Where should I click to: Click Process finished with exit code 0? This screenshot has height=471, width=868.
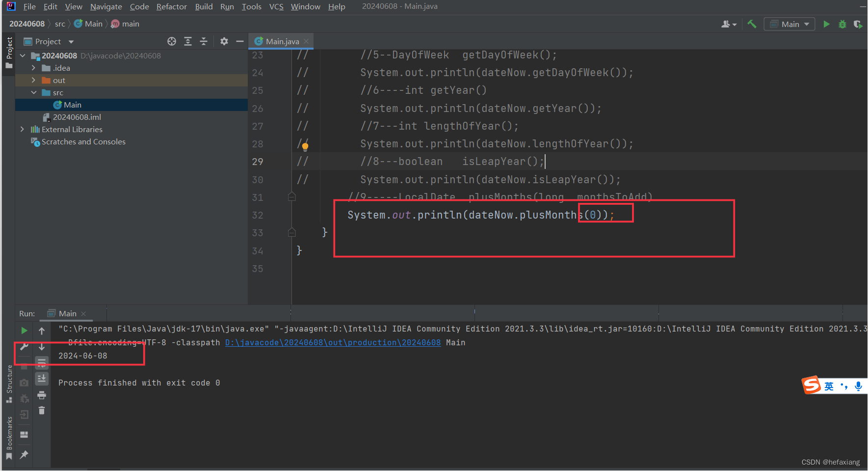tap(139, 383)
